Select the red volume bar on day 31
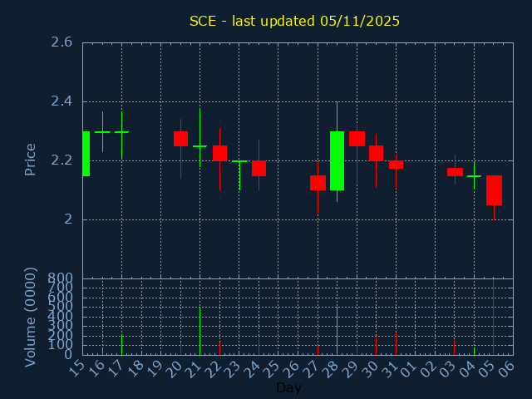This screenshot has height=399, width=532. click(396, 343)
